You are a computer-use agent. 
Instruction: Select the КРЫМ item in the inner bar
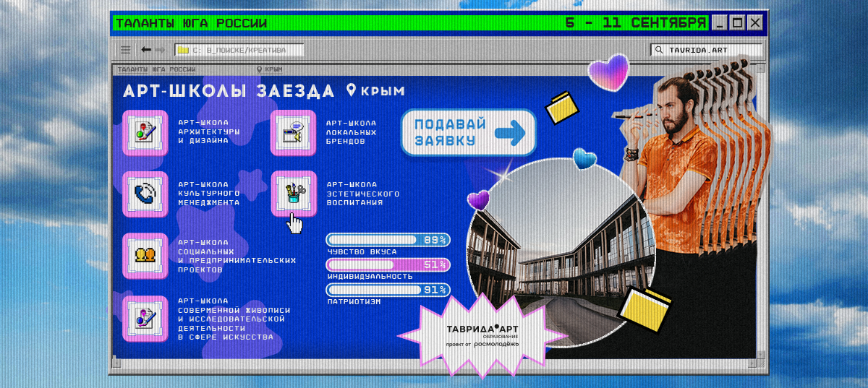[x=270, y=69]
